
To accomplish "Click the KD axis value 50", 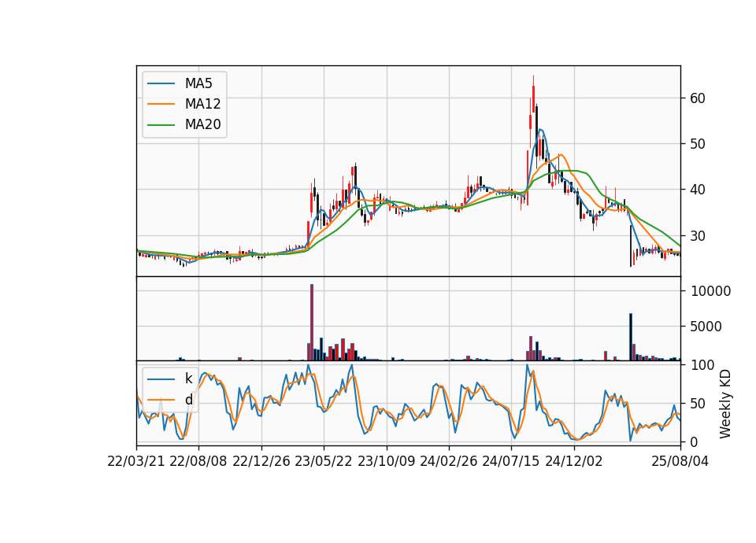I will click(x=698, y=404).
